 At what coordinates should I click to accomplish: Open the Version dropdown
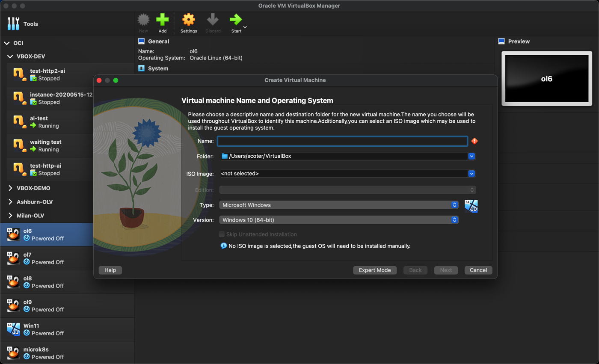click(338, 220)
